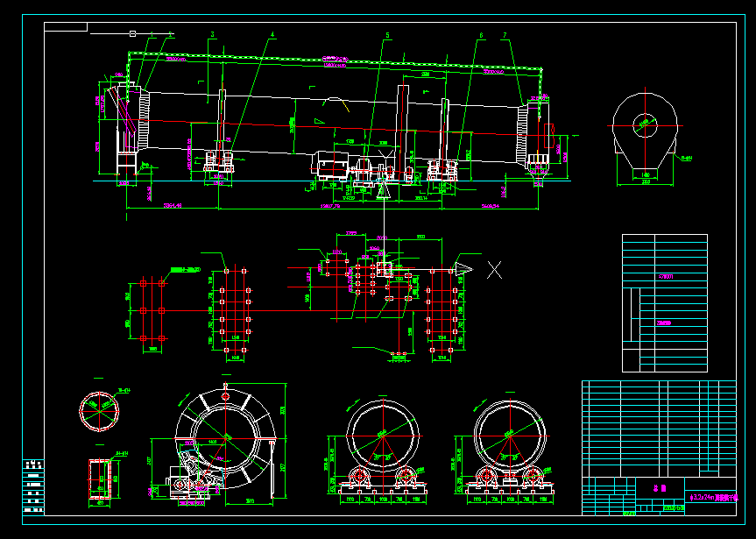Click the green scale label in the title block
Screen dimensions: 756x539
tap(675, 507)
